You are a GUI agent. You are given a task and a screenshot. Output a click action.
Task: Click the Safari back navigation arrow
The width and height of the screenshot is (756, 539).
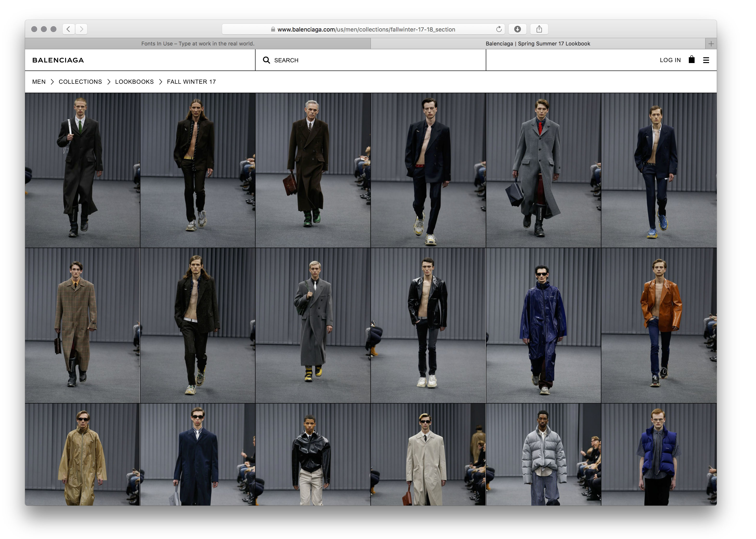click(68, 29)
